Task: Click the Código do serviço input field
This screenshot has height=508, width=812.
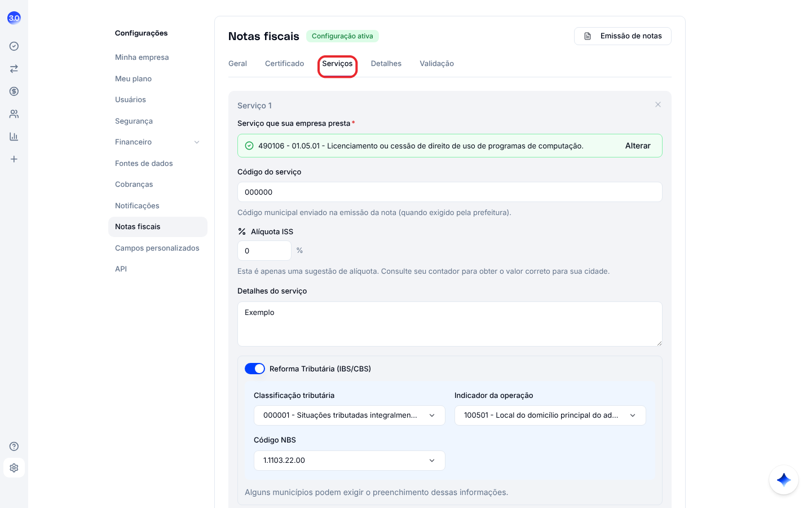Action: pyautogui.click(x=450, y=192)
